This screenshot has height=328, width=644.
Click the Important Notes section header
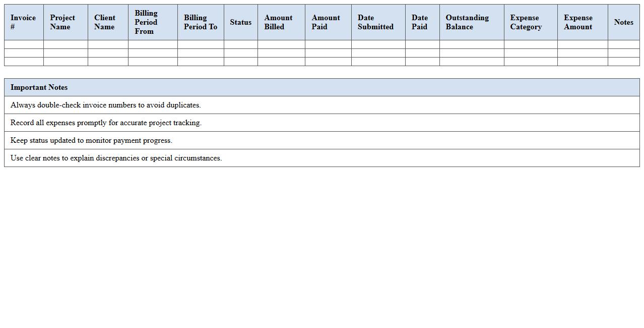[x=39, y=87]
